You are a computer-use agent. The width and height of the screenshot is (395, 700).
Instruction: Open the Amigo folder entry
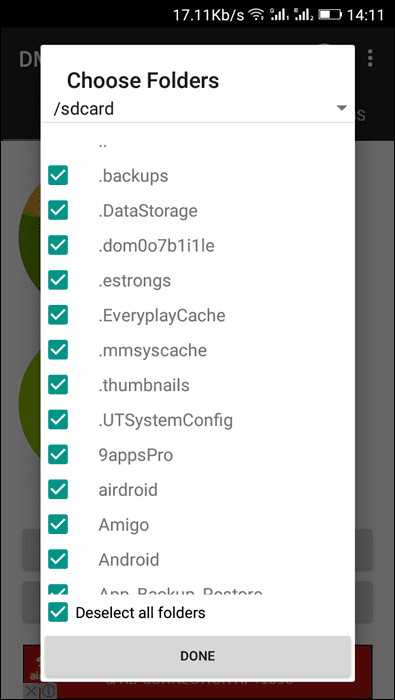point(124,525)
